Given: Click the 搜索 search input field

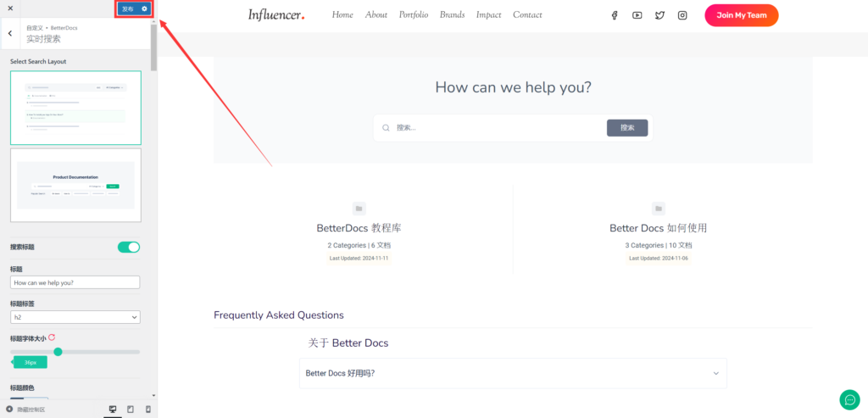Looking at the screenshot, I should point(498,128).
